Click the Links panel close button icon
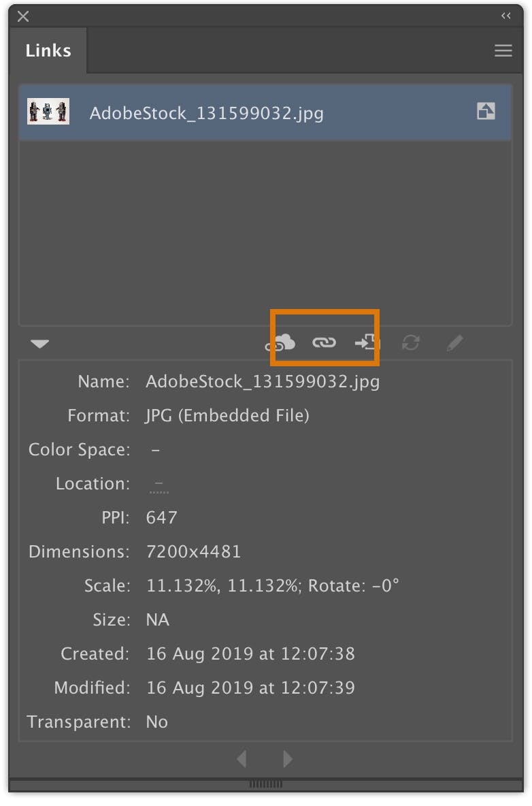 [22, 16]
